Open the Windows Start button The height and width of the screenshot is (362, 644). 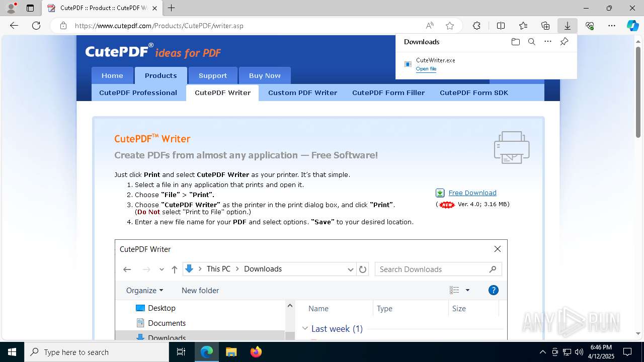(x=12, y=352)
